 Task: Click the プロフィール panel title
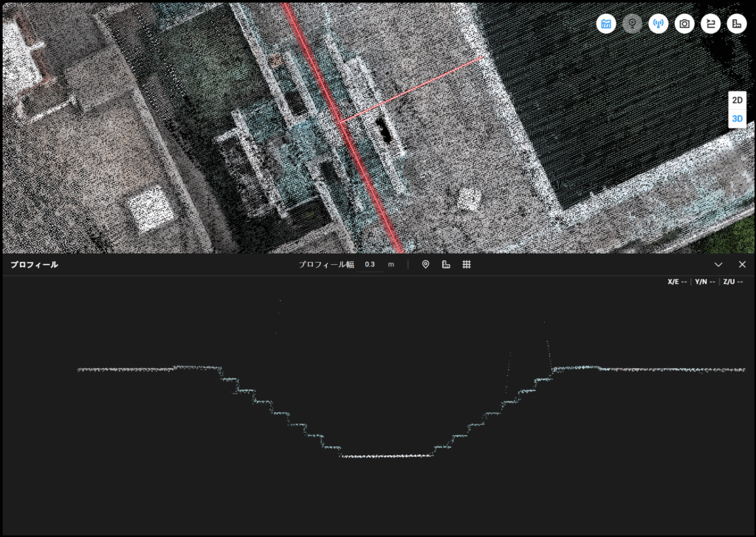tap(34, 265)
